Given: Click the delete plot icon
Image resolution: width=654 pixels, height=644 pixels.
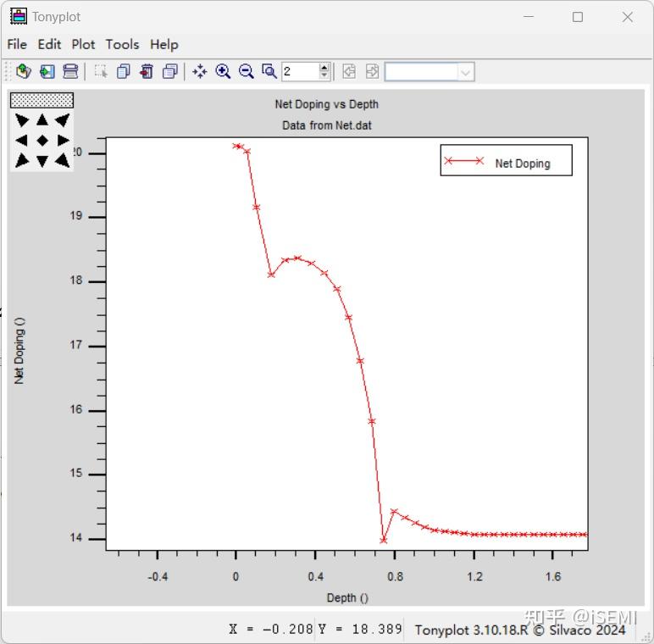Looking at the screenshot, I should click(147, 71).
